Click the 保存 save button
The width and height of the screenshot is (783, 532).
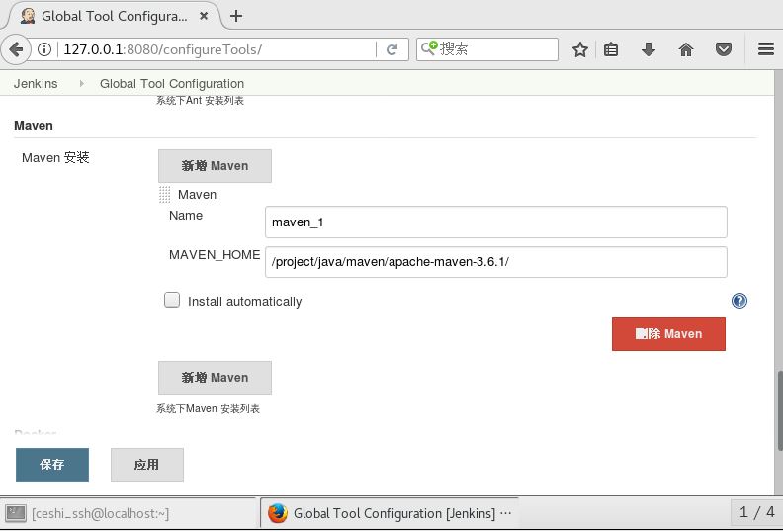click(52, 465)
